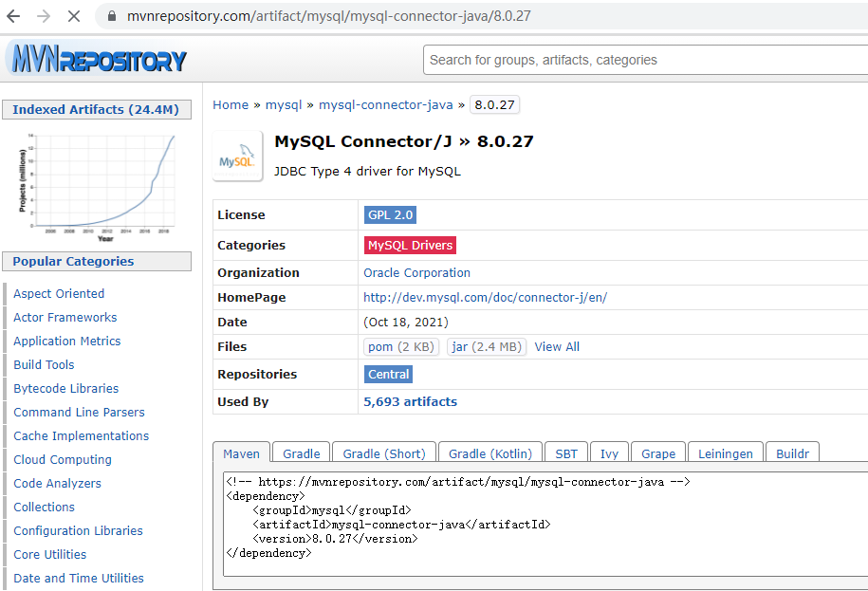This screenshot has height=591, width=868.
Task: Click the (Oct 18, 2021) date value
Action: [406, 323]
